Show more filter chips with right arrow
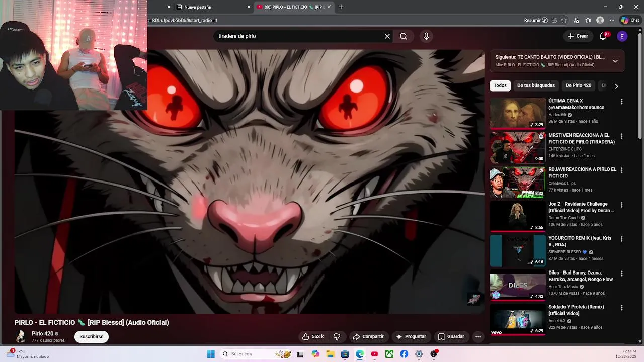644x362 pixels. pyautogui.click(x=616, y=86)
